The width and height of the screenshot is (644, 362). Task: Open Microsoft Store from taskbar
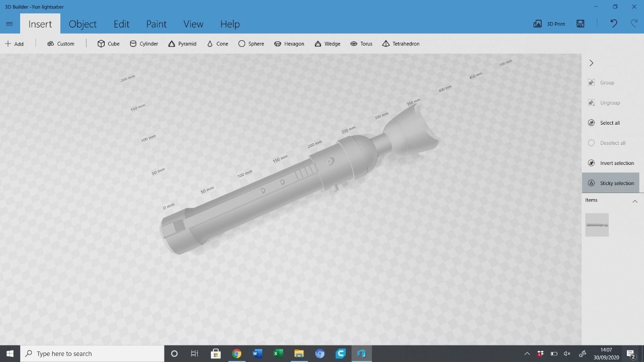tap(215, 353)
